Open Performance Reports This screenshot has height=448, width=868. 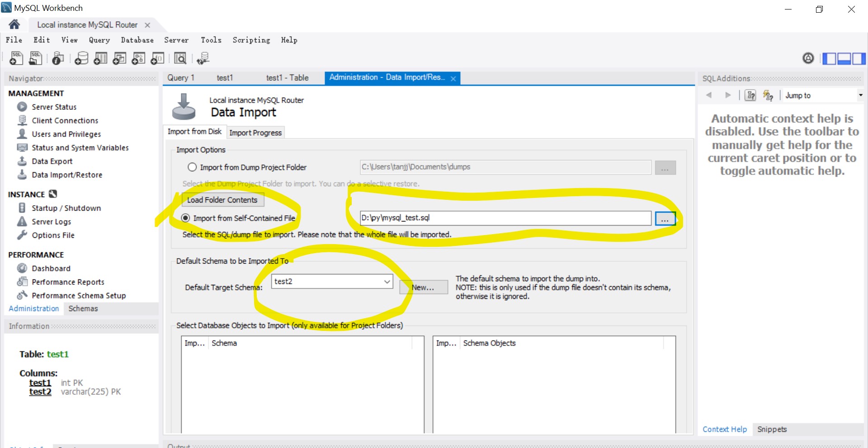pyautogui.click(x=68, y=282)
